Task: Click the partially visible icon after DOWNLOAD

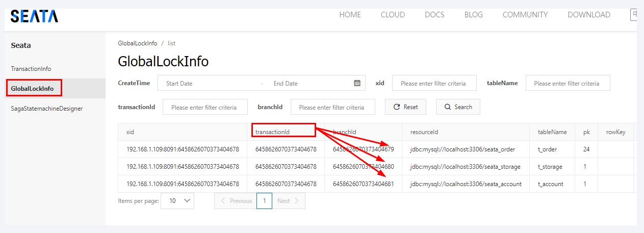Action: [634, 15]
